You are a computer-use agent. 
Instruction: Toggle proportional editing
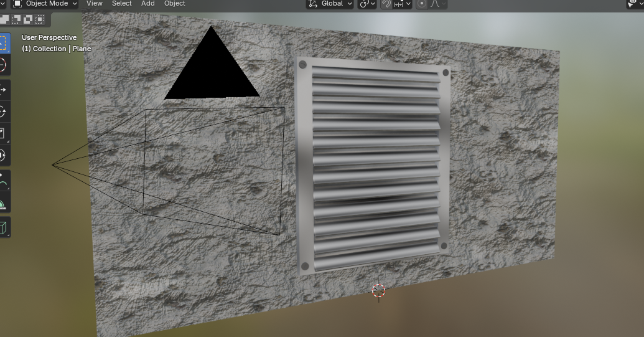(x=422, y=4)
